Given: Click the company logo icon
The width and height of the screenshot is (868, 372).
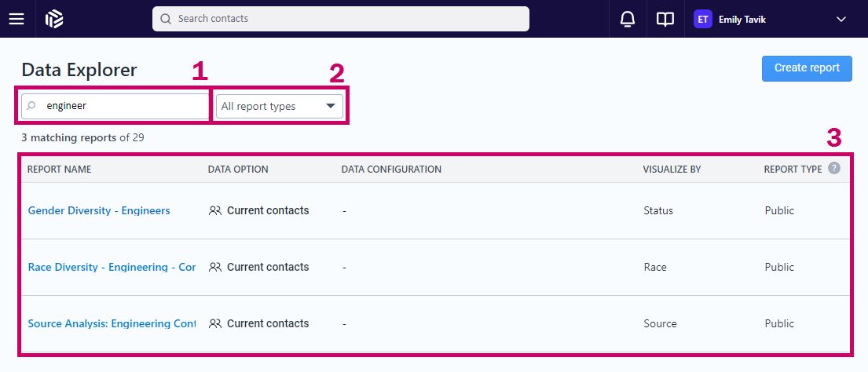Looking at the screenshot, I should 54,19.
